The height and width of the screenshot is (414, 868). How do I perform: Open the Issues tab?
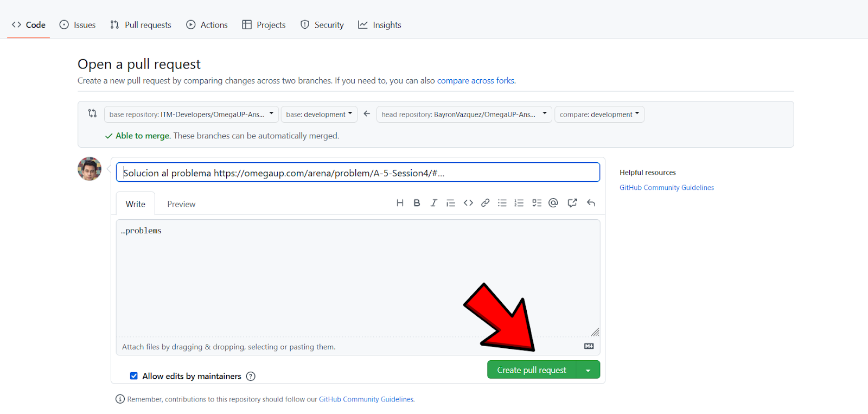pyautogui.click(x=78, y=25)
